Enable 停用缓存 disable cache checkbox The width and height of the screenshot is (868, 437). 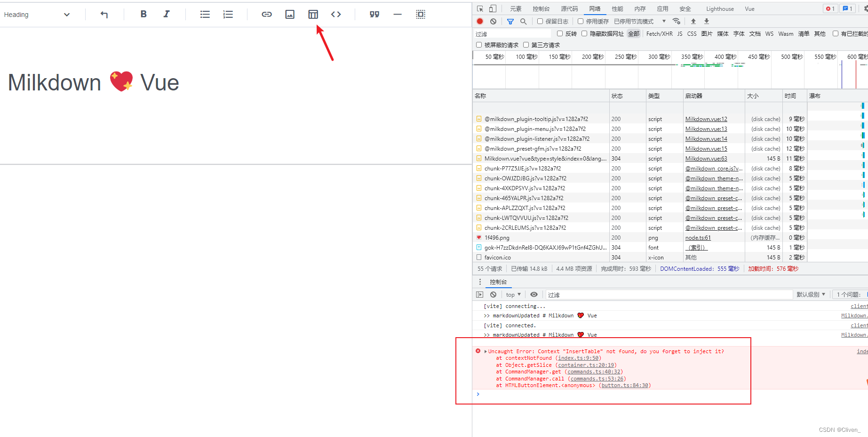tap(581, 21)
